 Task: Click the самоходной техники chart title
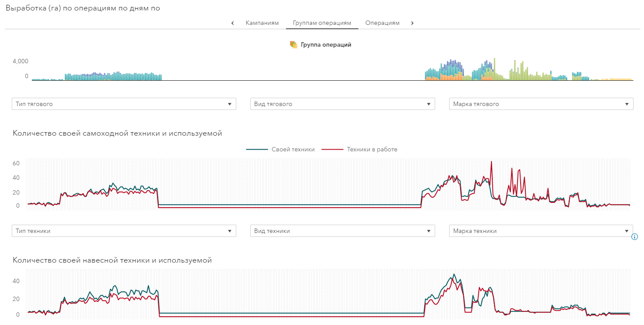117,133
